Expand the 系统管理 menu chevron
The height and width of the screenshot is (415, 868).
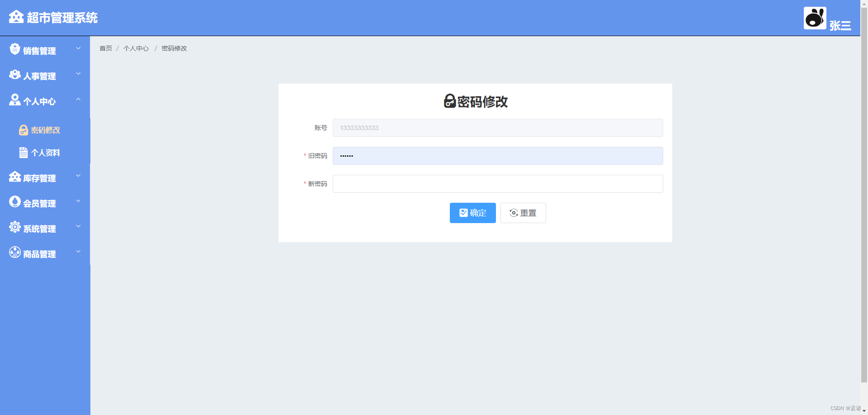78,226
